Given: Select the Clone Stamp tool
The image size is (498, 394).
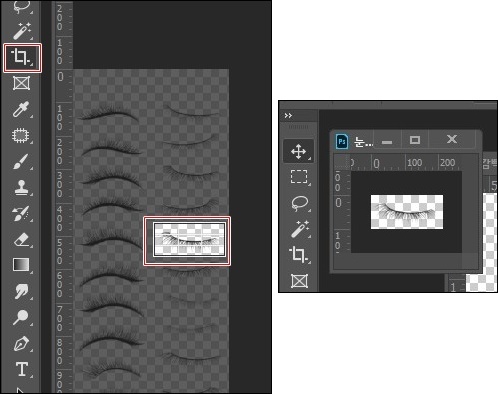Looking at the screenshot, I should point(21,188).
